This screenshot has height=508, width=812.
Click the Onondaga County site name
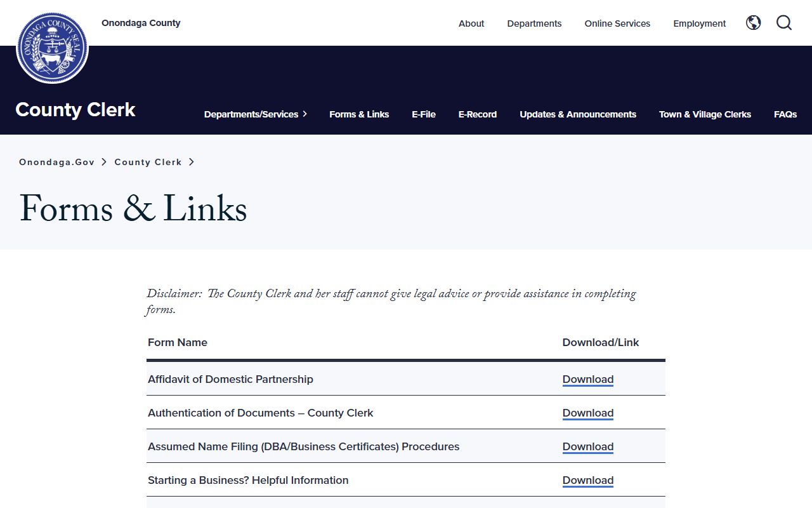click(141, 23)
